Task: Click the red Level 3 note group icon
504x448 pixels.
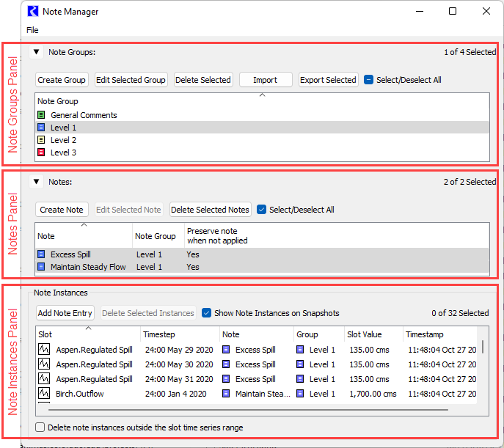Action: (41, 153)
